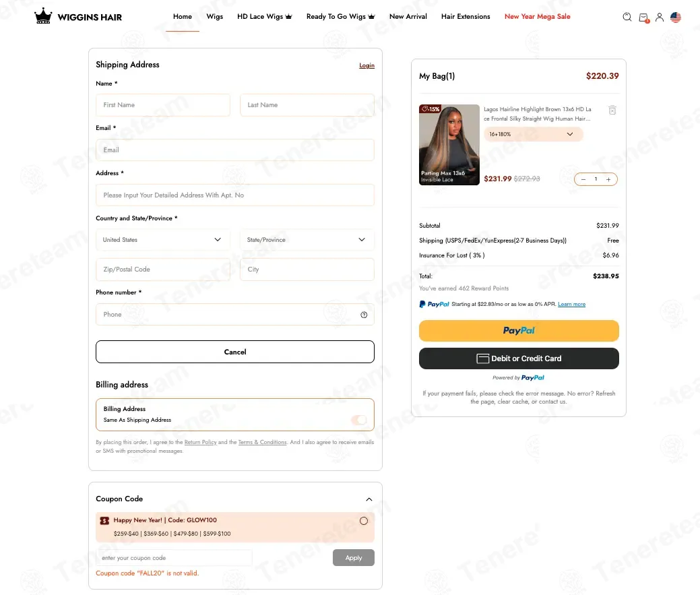This screenshot has width=700, height=595.
Task: Open the shopping bag cart icon
Action: (643, 18)
